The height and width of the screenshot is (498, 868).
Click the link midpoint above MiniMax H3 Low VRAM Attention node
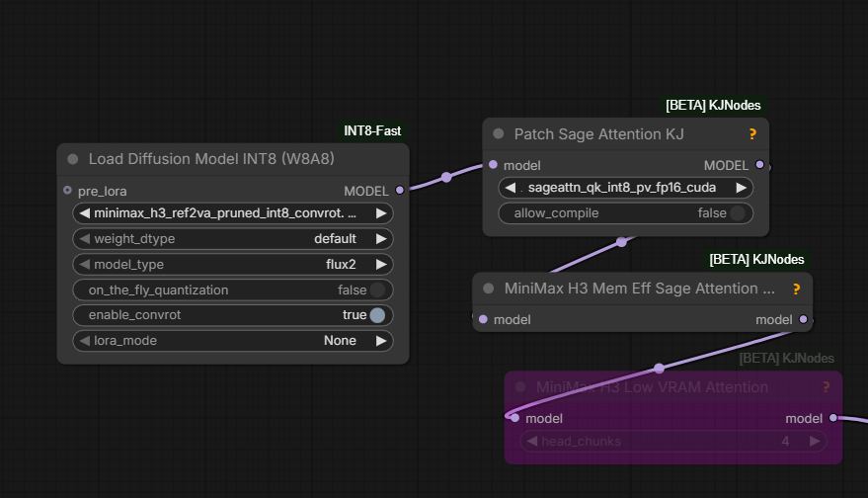659,368
